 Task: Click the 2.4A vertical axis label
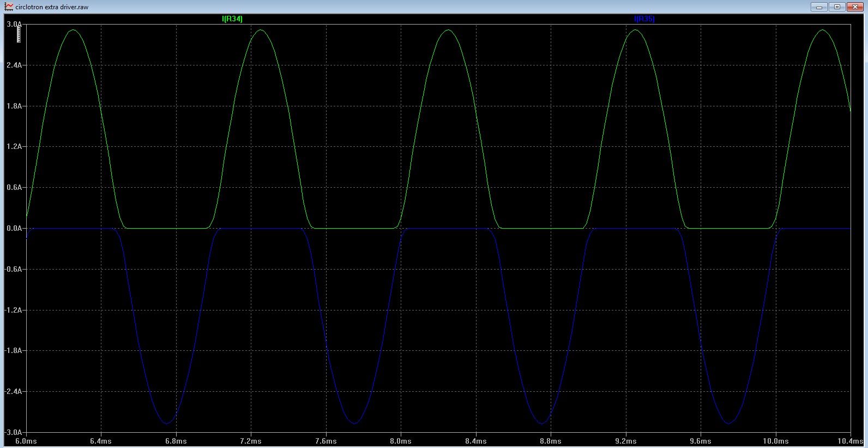tap(14, 65)
